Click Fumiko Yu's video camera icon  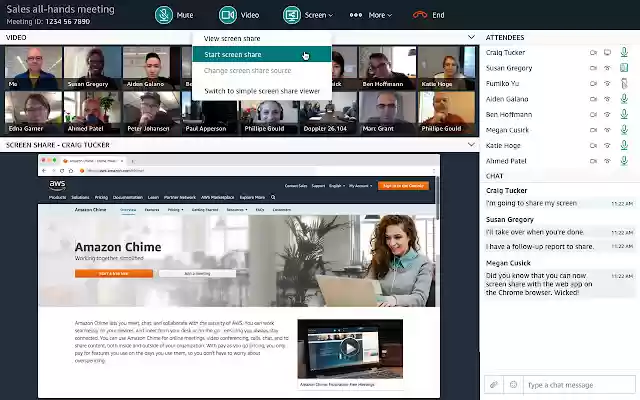pos(593,84)
